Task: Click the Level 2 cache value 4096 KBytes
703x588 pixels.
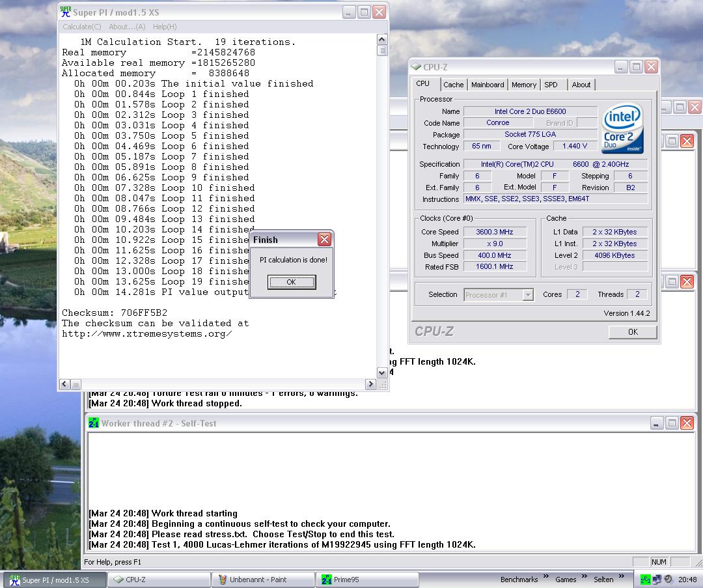Action: 614,255
